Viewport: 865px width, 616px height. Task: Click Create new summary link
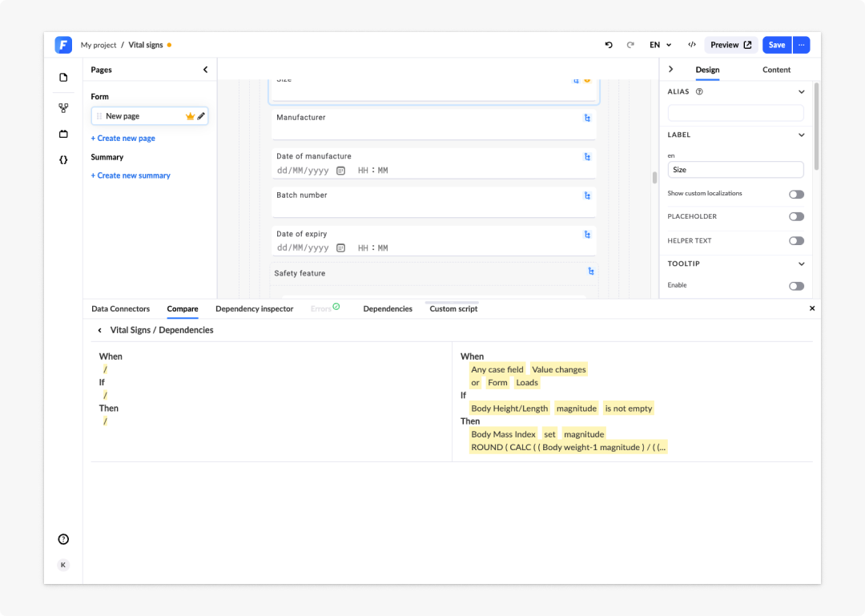point(131,175)
